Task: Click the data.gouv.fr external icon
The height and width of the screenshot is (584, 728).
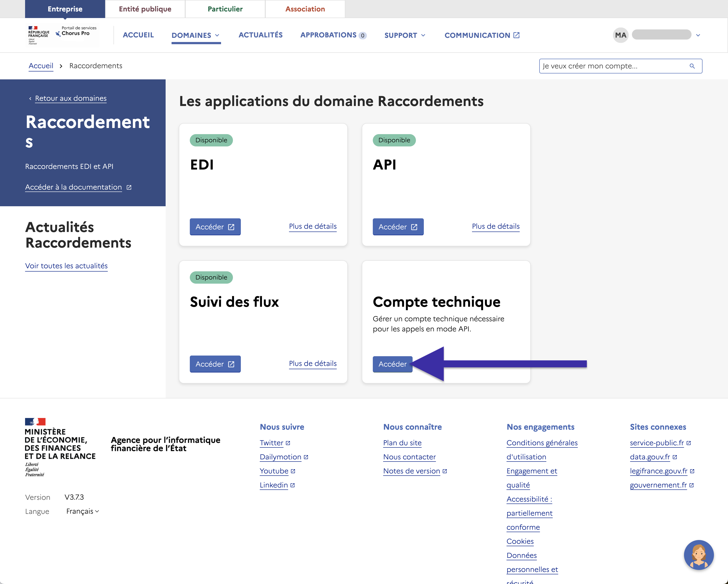Action: pos(675,457)
